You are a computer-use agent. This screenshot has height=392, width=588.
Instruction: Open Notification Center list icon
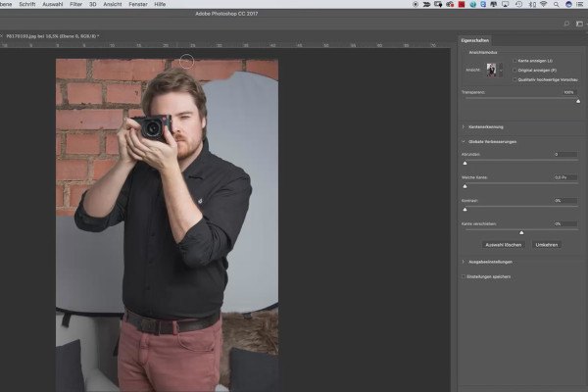(580, 4)
